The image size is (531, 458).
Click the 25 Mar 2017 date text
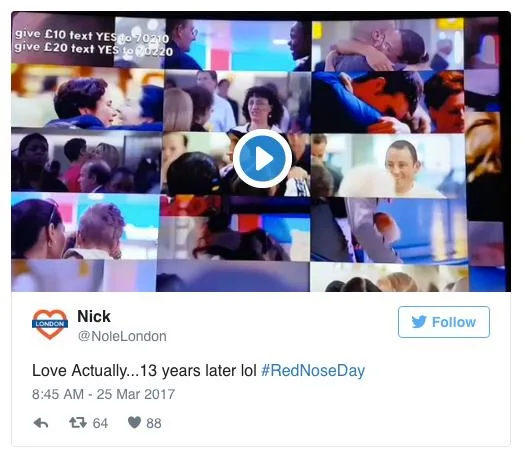point(136,394)
